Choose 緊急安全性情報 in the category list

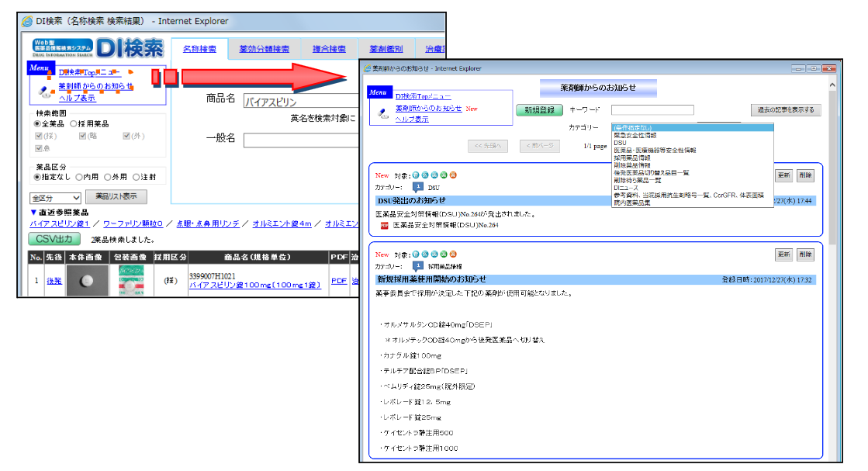click(635, 134)
